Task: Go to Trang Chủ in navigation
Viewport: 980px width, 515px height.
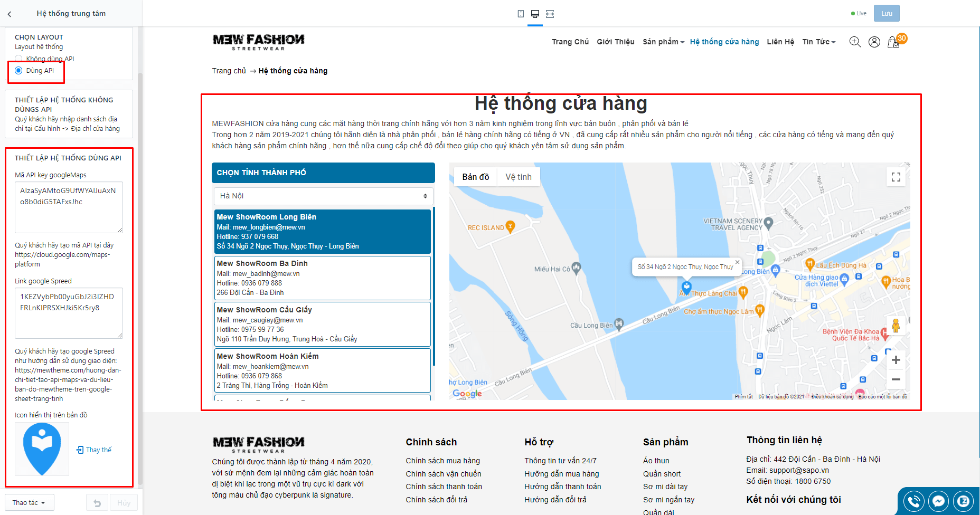Action: (x=570, y=42)
